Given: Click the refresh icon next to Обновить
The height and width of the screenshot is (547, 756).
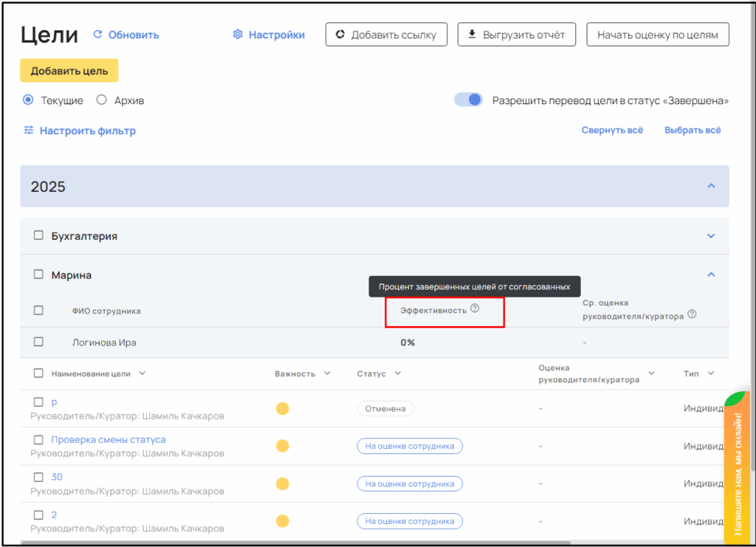Looking at the screenshot, I should point(98,35).
